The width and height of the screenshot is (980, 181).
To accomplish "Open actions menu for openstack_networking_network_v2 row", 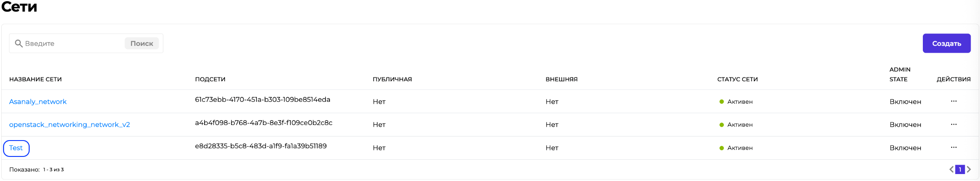I will tap(953, 125).
